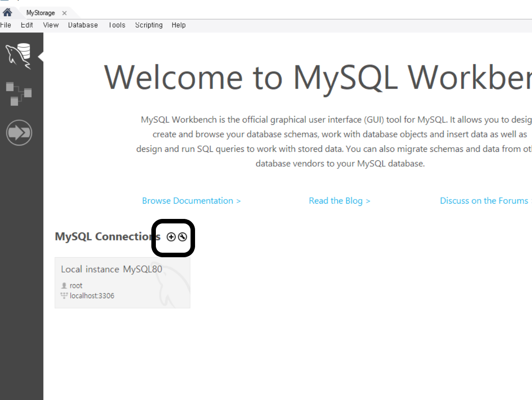
Task: Open the Tools menu
Action: (x=117, y=25)
